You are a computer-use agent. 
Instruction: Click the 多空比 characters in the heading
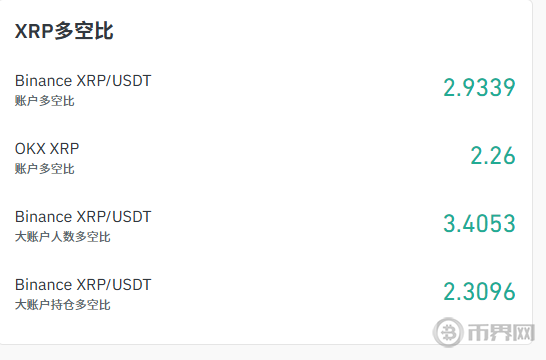pos(84,31)
